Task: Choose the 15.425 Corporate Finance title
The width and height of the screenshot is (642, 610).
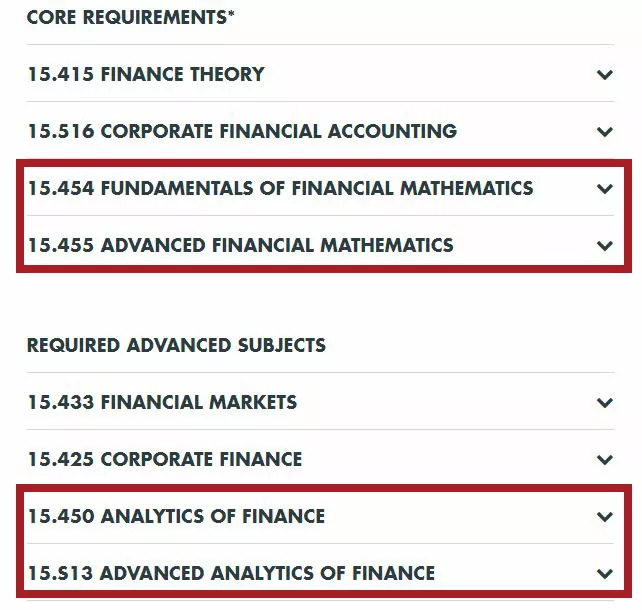Action: pos(165,459)
